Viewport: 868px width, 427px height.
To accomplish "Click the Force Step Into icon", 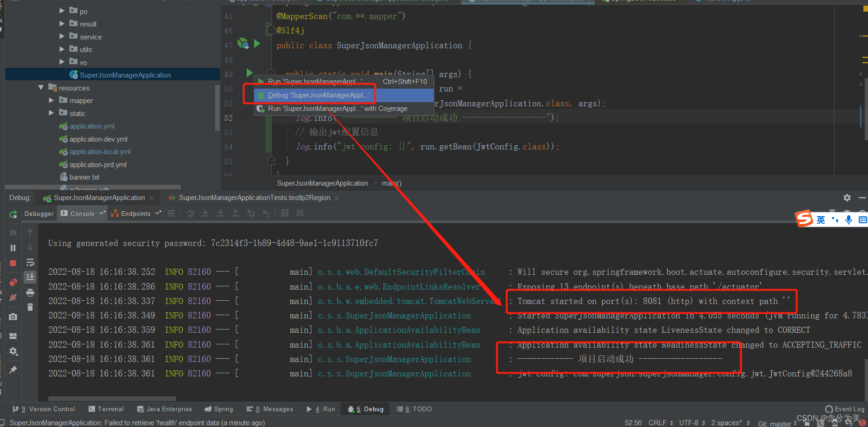I will [x=221, y=213].
